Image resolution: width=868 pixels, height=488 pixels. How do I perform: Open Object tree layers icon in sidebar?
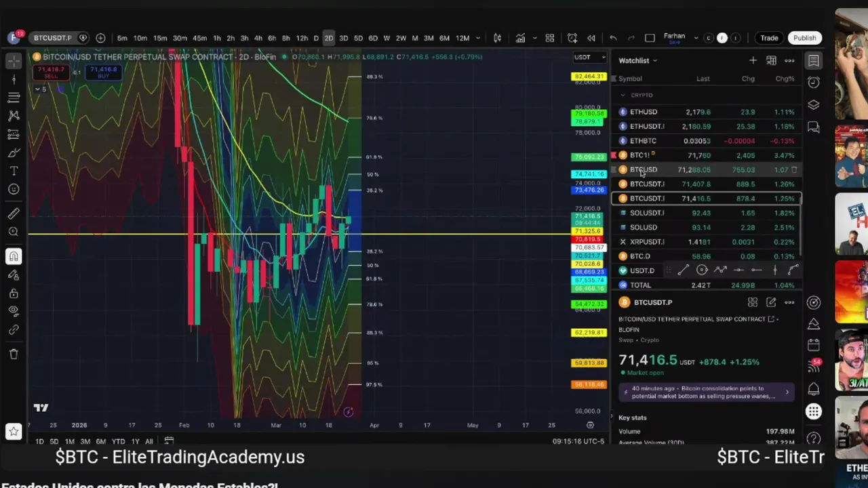(x=814, y=105)
